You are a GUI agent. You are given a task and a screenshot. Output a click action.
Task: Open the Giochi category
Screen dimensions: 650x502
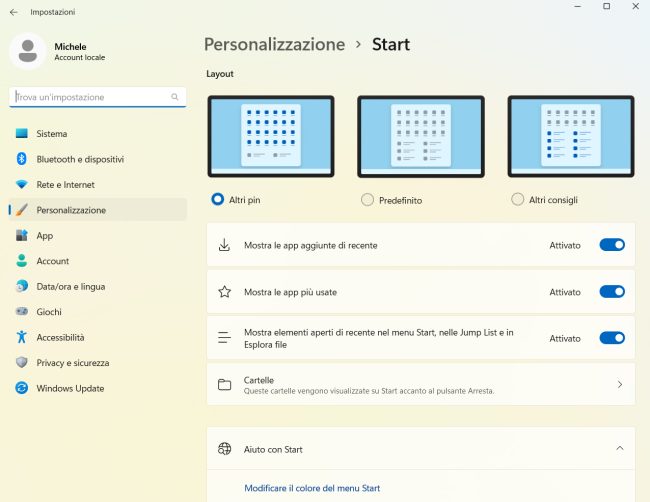(98, 312)
